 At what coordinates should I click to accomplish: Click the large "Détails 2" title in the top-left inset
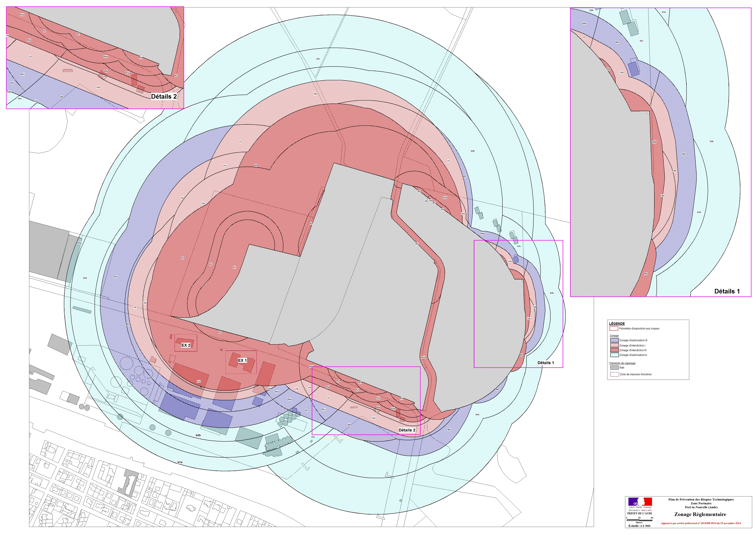point(164,96)
